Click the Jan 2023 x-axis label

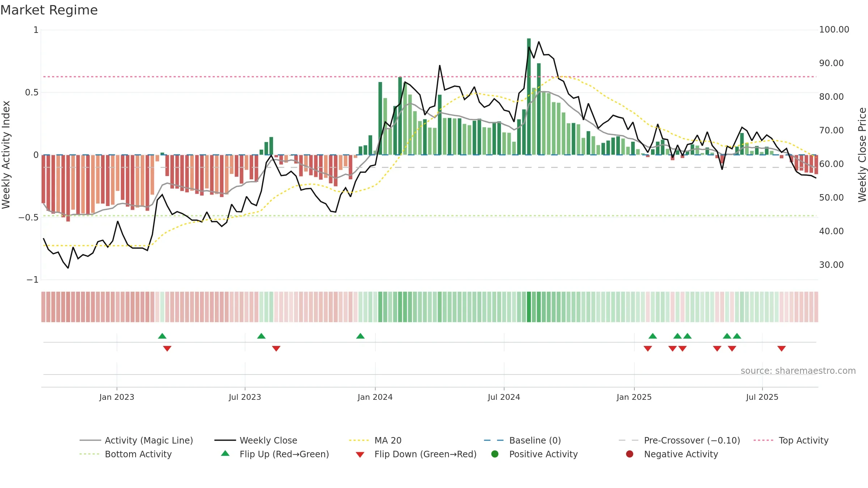(117, 397)
